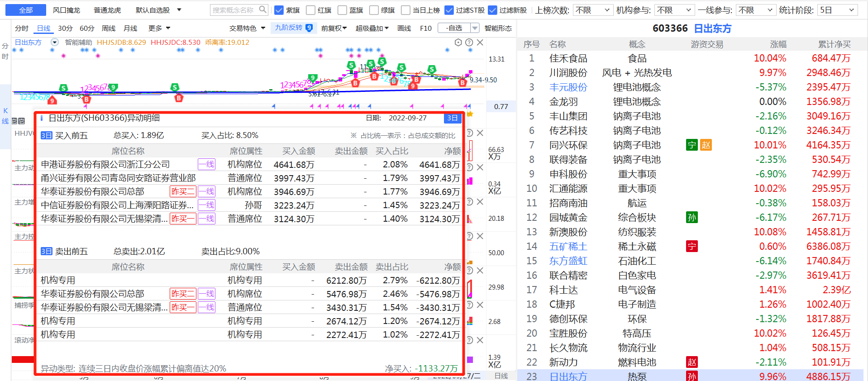Close the sub-chart showing 66.63 X万
The width and height of the screenshot is (868, 381).
click(480, 133)
